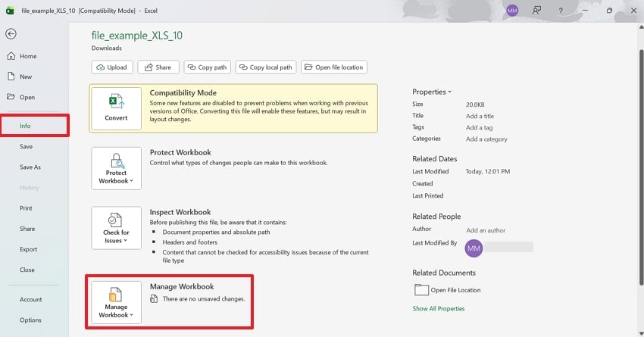Click the Help question mark icon
This screenshot has height=337, width=644.
coord(561,11)
